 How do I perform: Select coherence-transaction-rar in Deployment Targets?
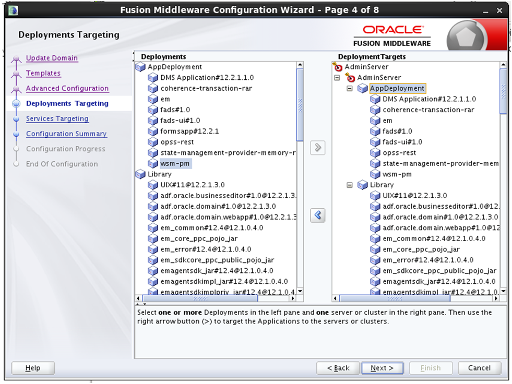[x=428, y=110]
